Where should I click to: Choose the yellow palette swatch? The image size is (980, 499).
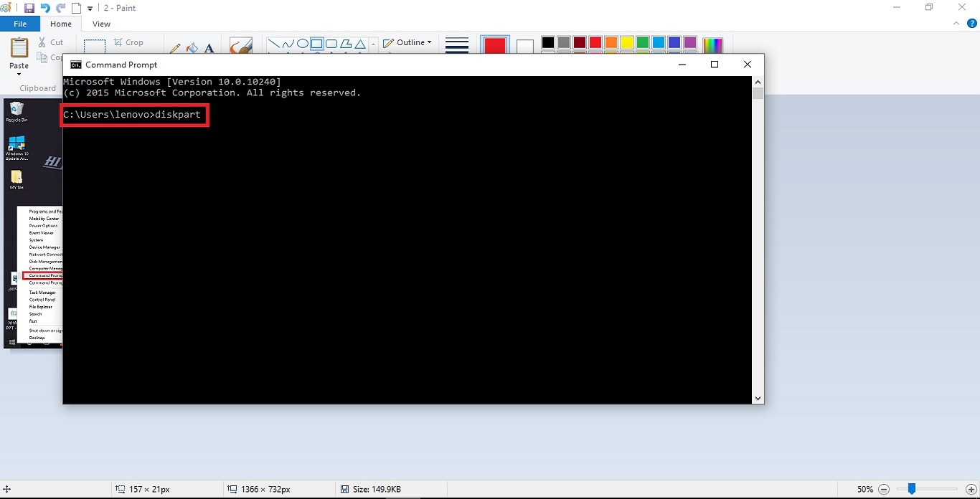pyautogui.click(x=627, y=43)
